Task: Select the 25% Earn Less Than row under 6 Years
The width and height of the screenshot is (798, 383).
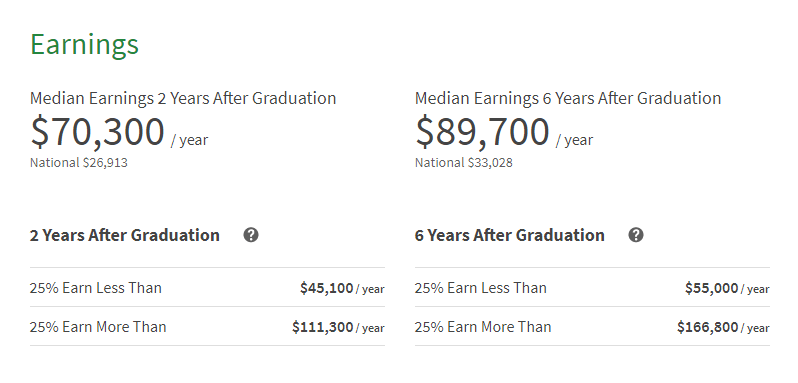Action: (592, 287)
